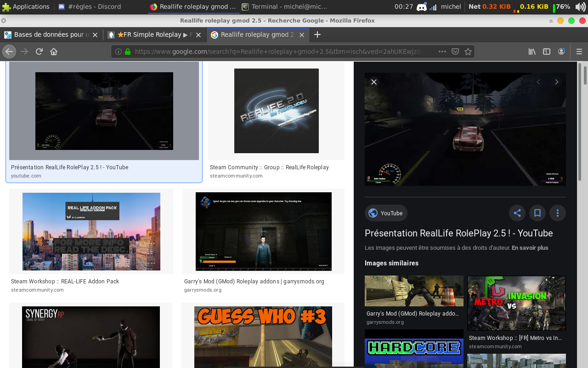The image size is (588, 368).
Task: Click the Discord tray icon
Action: pyautogui.click(x=422, y=7)
